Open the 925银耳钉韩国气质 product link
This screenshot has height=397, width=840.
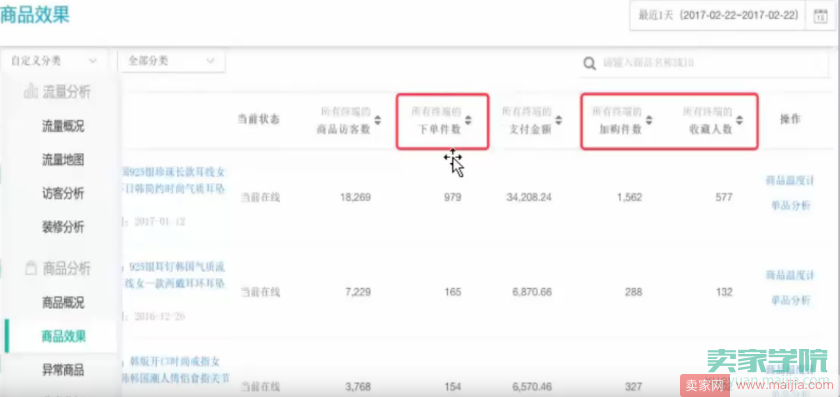175,275
